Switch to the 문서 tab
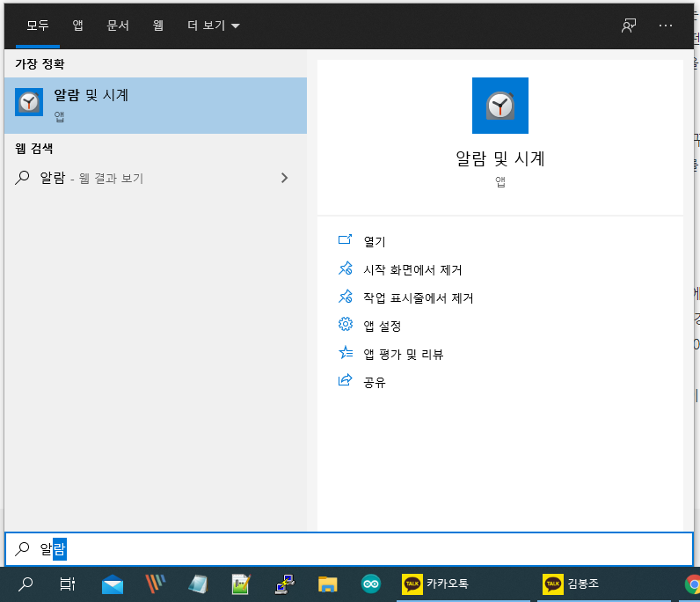Viewport: 700px width, 602px height. pos(118,26)
